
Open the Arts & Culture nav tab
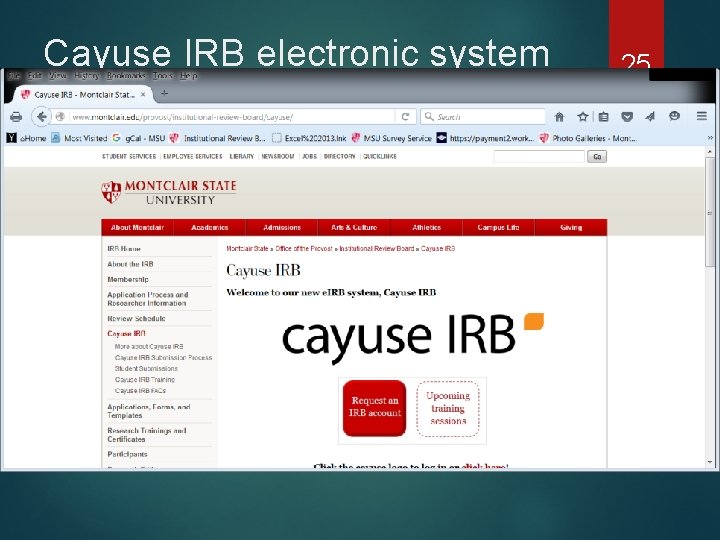point(354,227)
